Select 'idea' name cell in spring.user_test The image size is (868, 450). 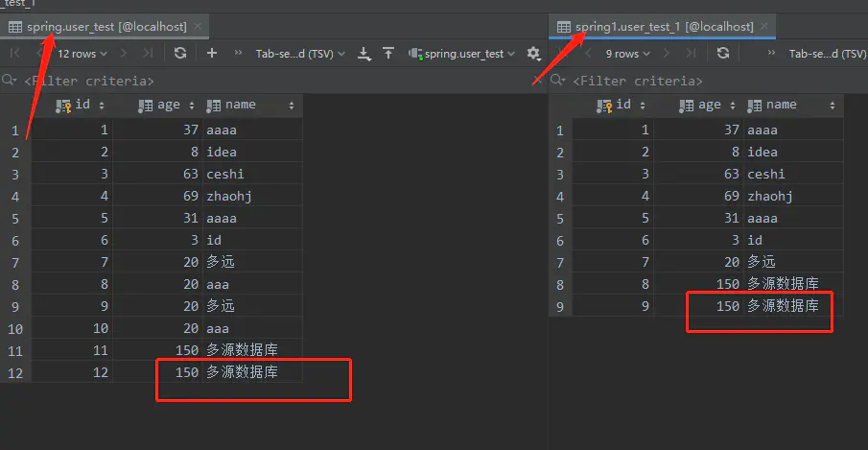pos(252,152)
